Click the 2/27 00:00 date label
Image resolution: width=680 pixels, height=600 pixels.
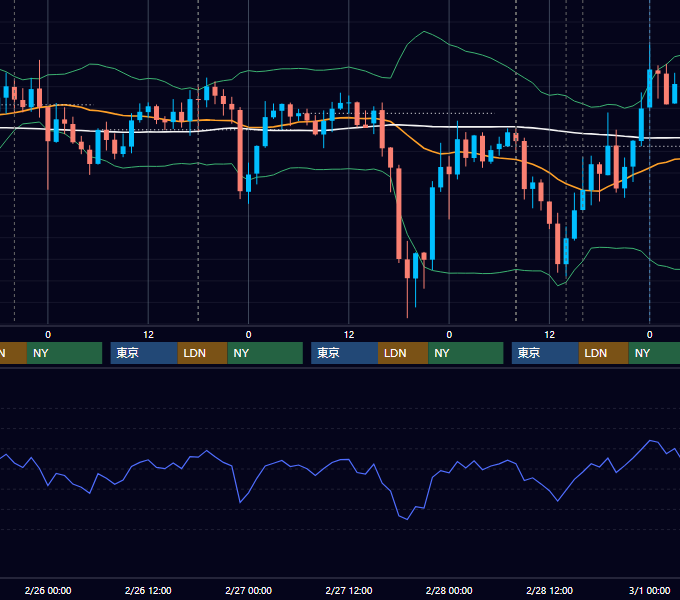pos(248,590)
